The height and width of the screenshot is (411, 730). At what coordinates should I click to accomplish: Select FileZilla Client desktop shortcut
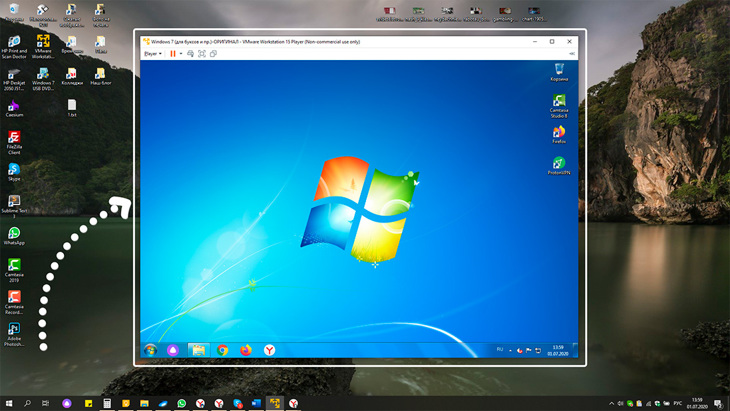(x=14, y=143)
